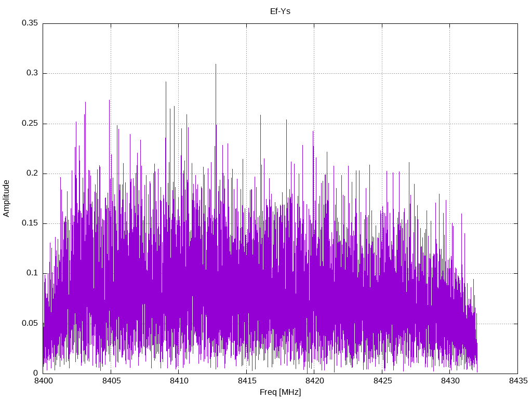
Task: Pick the 8415 x-axis tick label
Action: point(246,381)
